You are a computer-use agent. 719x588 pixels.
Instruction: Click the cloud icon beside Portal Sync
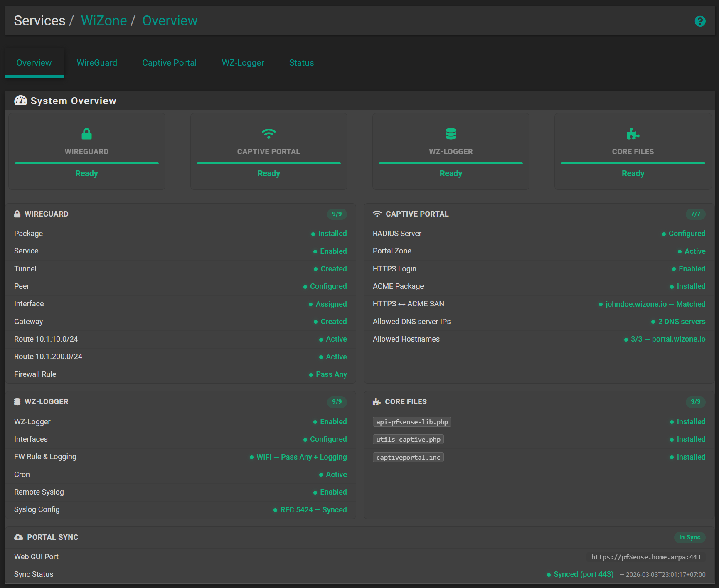pyautogui.click(x=18, y=537)
